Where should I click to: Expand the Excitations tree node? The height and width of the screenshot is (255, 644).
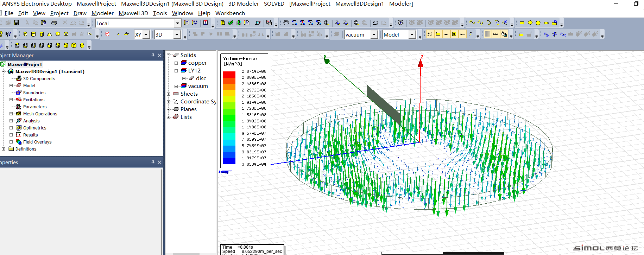coord(11,100)
